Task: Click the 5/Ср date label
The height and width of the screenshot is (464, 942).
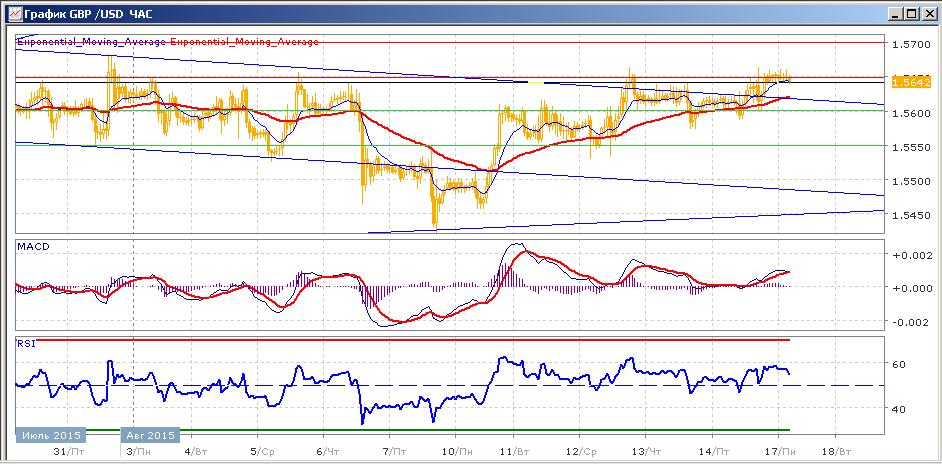Action: [263, 451]
